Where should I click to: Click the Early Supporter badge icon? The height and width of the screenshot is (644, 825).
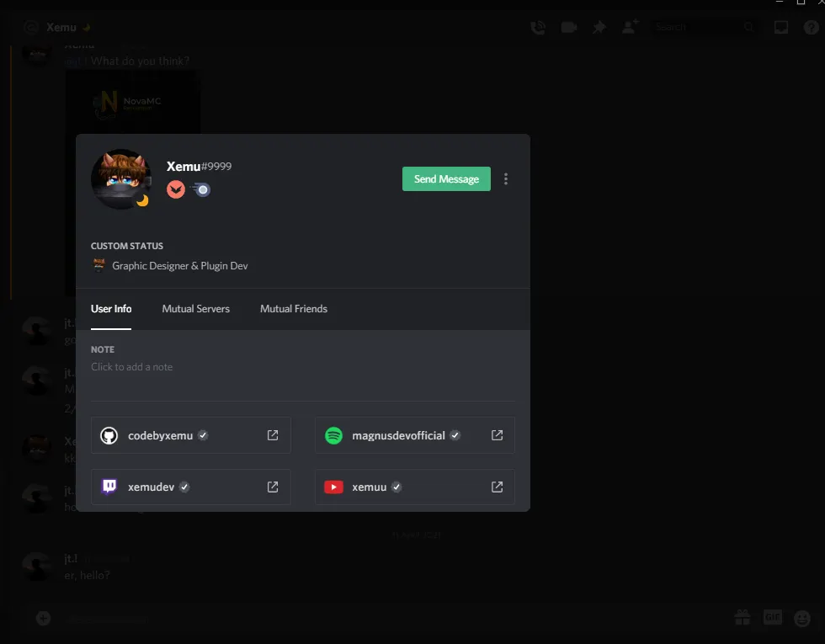tap(200, 189)
